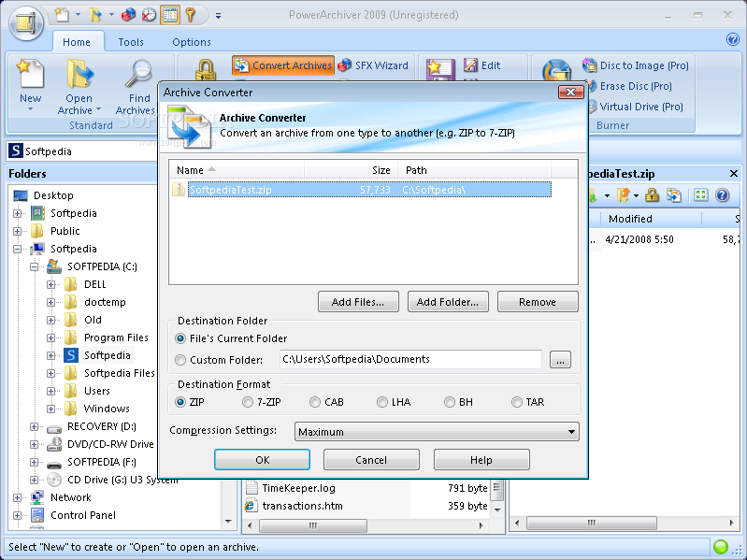Click the golden key quick access icon

(191, 15)
